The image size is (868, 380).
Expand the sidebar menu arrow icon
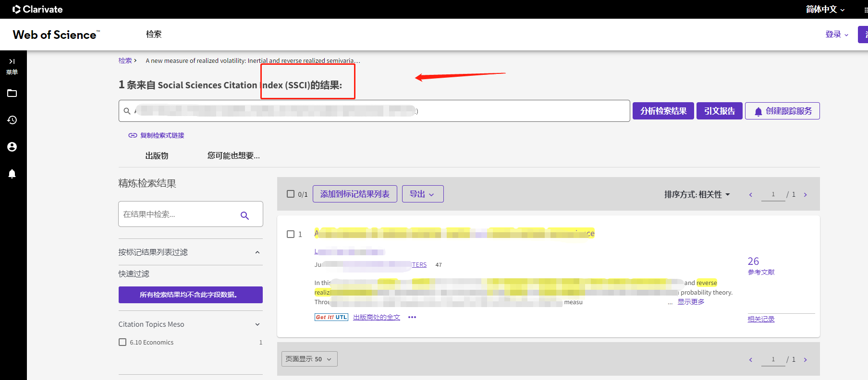coord(12,61)
